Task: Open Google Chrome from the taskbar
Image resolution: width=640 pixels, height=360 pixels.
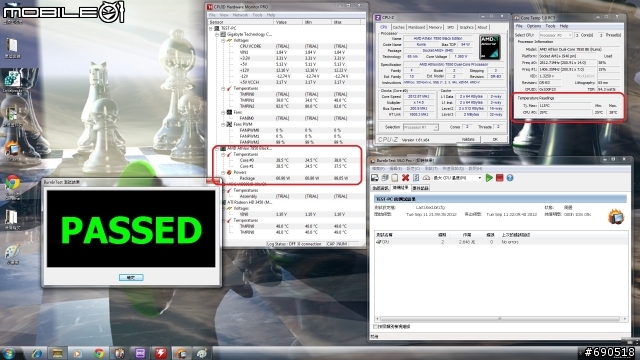Action: point(98,353)
